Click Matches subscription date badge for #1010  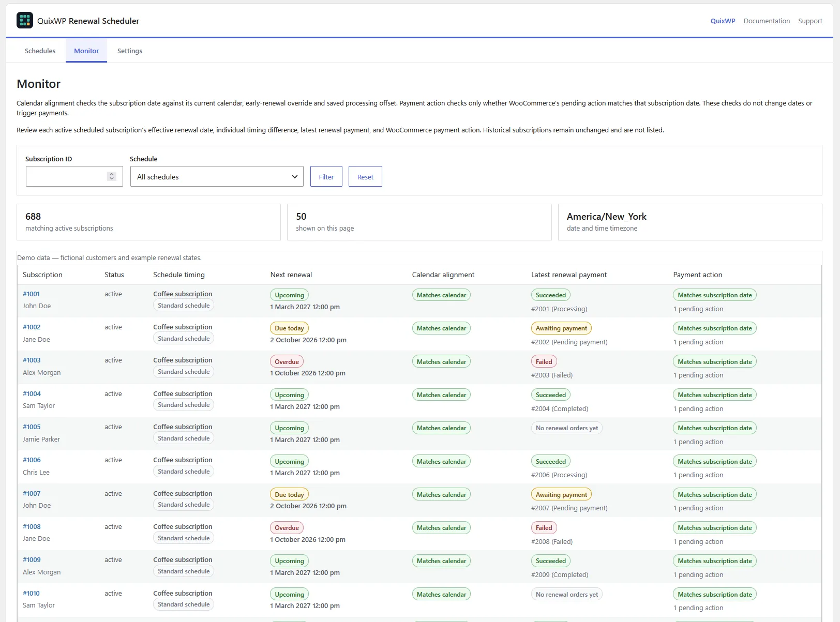click(715, 595)
